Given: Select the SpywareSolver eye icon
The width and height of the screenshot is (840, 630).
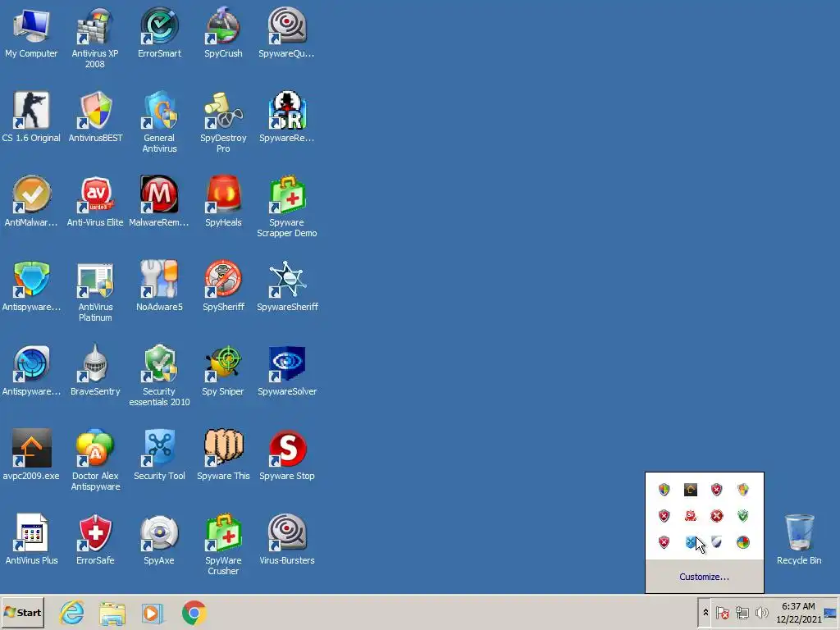Looking at the screenshot, I should [x=286, y=371].
